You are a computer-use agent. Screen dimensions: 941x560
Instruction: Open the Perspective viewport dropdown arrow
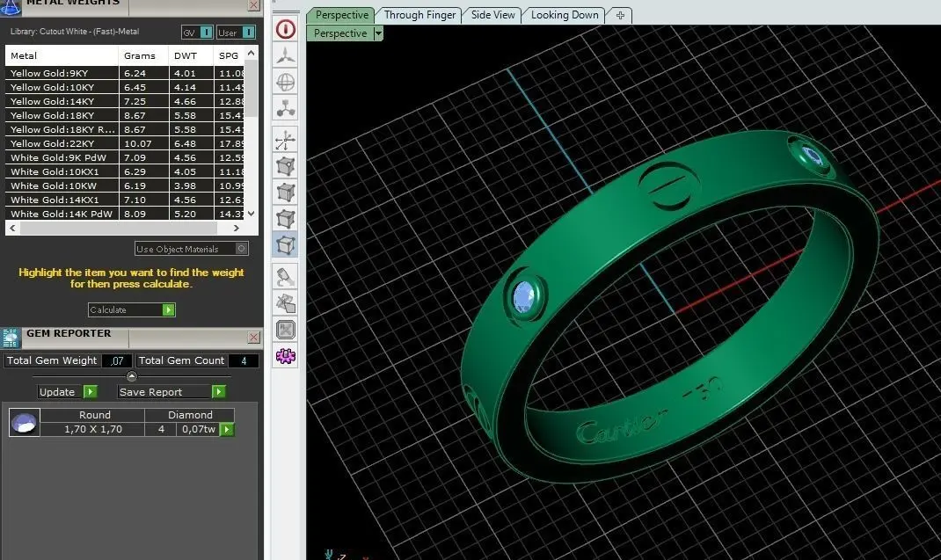click(x=378, y=33)
